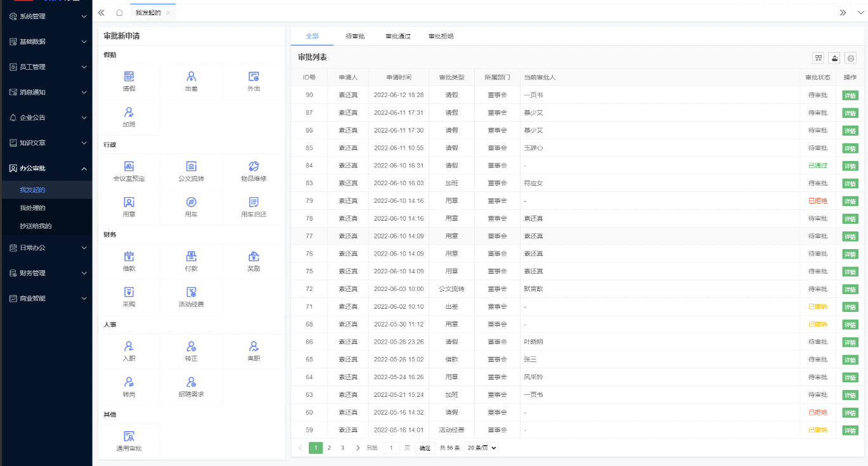Open the 入职 onboarding application icon
The height and width of the screenshot is (466, 868).
coord(129,346)
